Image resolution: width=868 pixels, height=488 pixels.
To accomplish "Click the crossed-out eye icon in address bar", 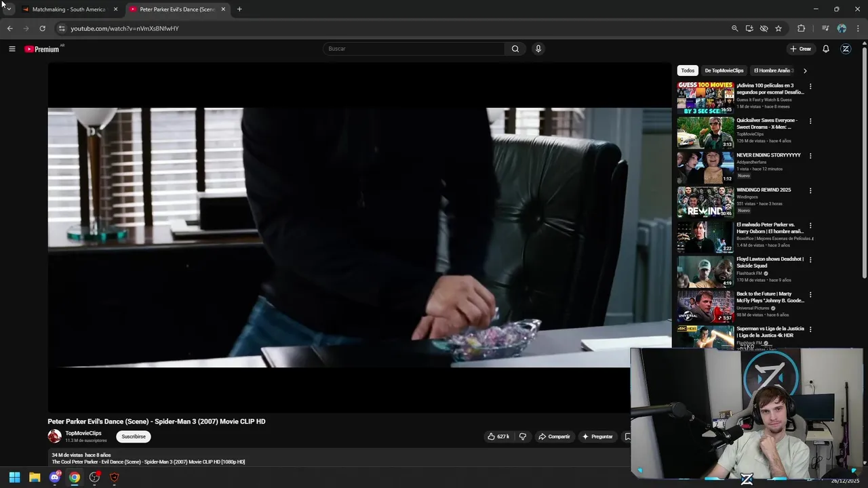I will [764, 28].
